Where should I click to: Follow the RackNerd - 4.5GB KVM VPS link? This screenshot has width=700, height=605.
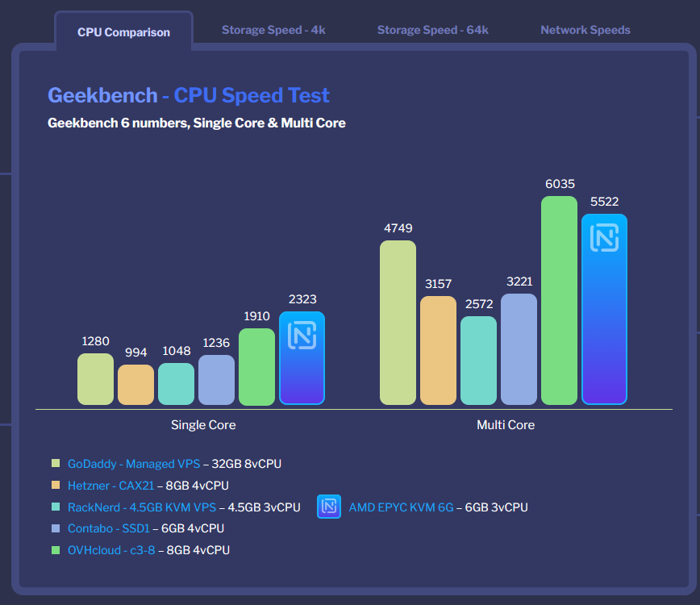pyautogui.click(x=141, y=507)
